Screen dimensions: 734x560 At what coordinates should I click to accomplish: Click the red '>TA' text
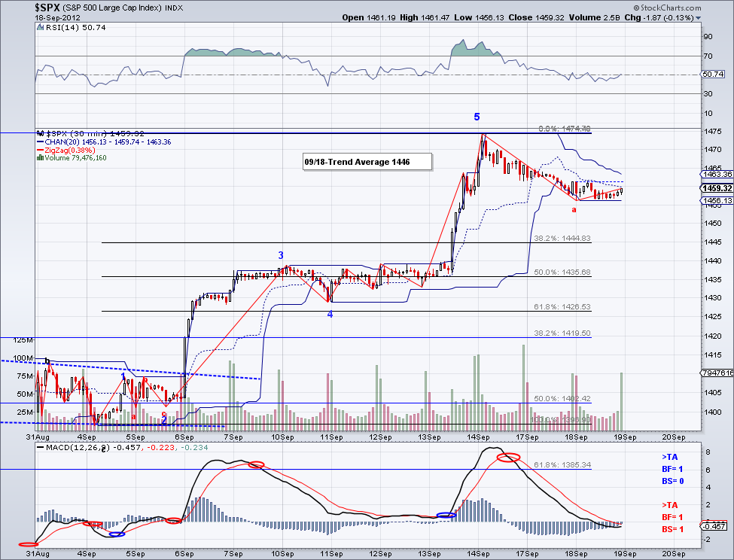point(669,505)
